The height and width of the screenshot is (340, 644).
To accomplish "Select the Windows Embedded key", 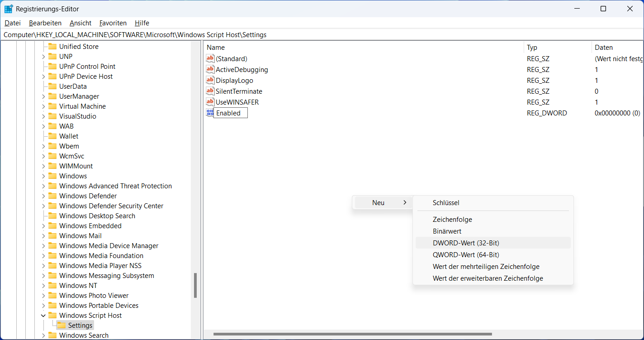I will pos(90,225).
